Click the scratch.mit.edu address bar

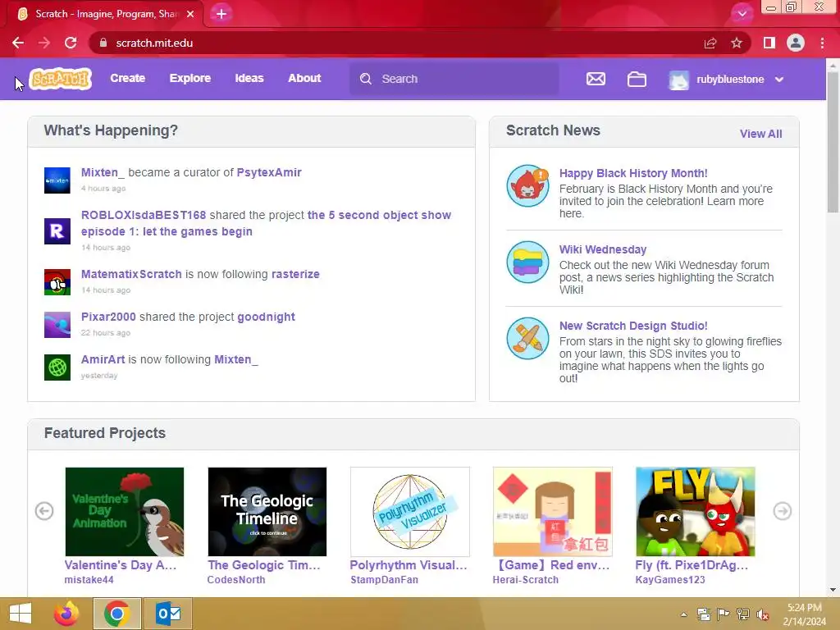click(x=396, y=43)
